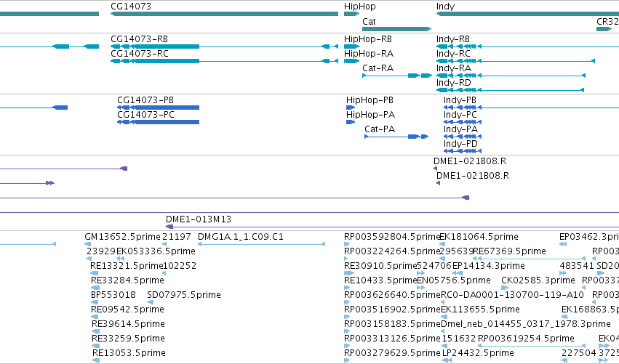Select the DME1-013M13 clone label
The width and height of the screenshot is (619, 364).
[199, 219]
